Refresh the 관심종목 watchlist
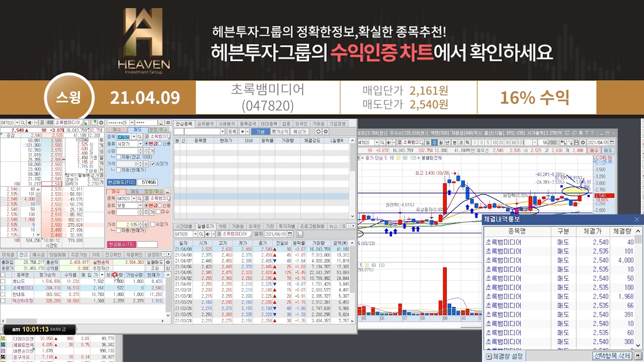Viewport: 644px width, 362px height. pyautogui.click(x=318, y=132)
